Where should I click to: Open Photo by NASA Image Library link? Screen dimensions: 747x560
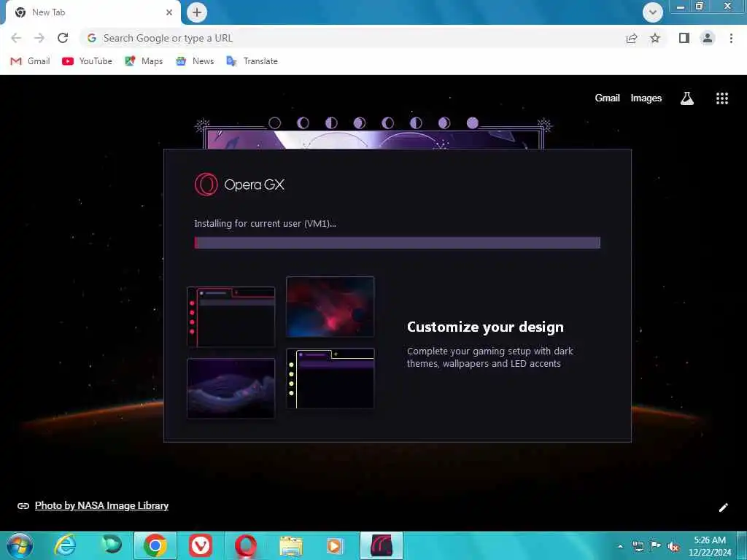pyautogui.click(x=101, y=506)
